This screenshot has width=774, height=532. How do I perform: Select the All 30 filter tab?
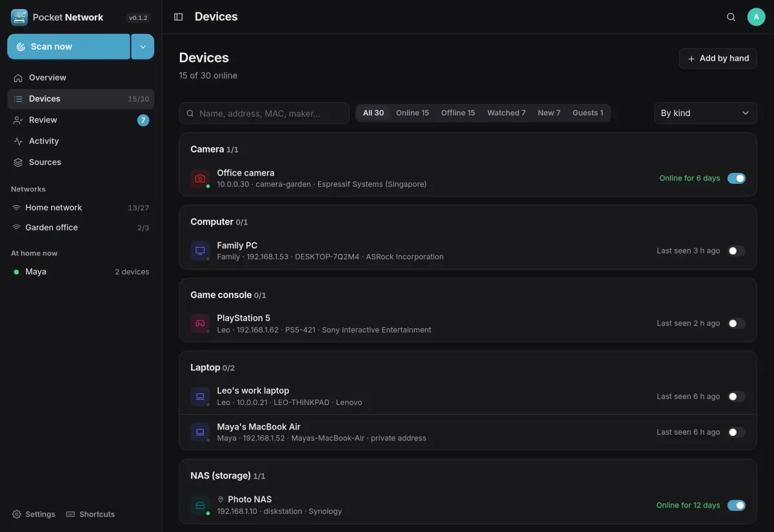point(373,113)
